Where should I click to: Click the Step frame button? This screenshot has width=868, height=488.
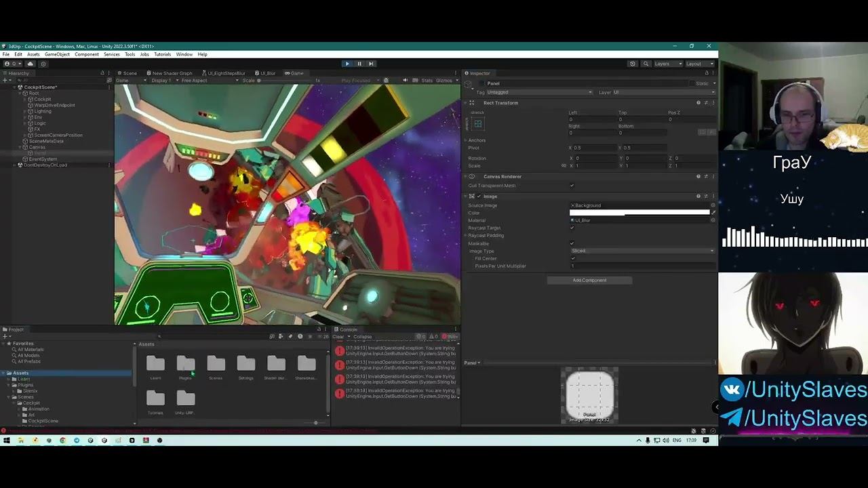click(x=371, y=64)
